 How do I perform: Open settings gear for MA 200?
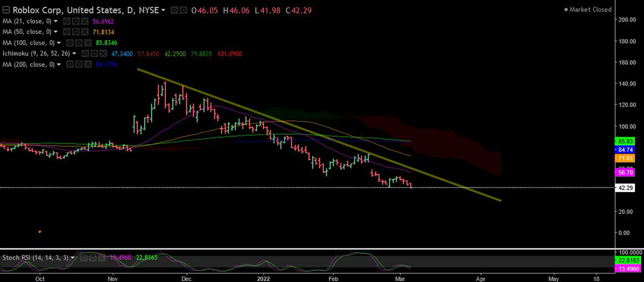[79, 64]
